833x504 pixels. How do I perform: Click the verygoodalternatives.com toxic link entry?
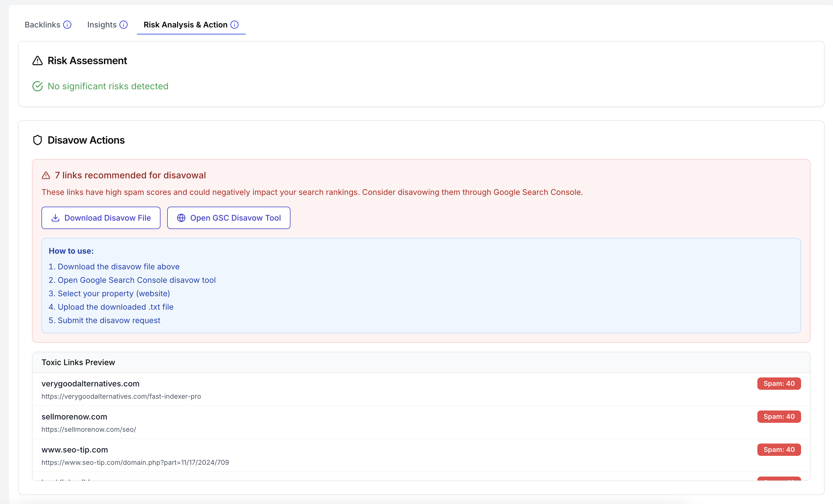[90, 383]
